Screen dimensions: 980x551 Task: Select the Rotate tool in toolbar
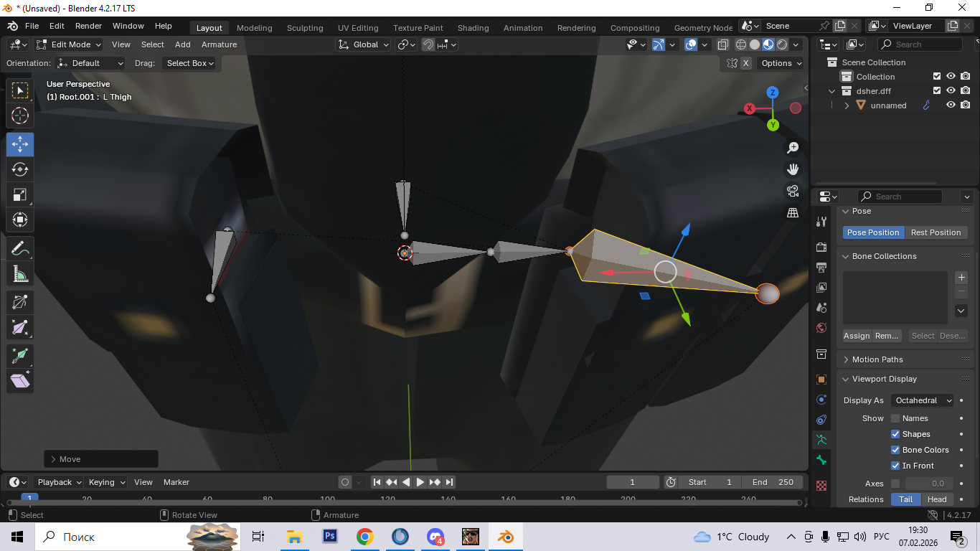[20, 169]
